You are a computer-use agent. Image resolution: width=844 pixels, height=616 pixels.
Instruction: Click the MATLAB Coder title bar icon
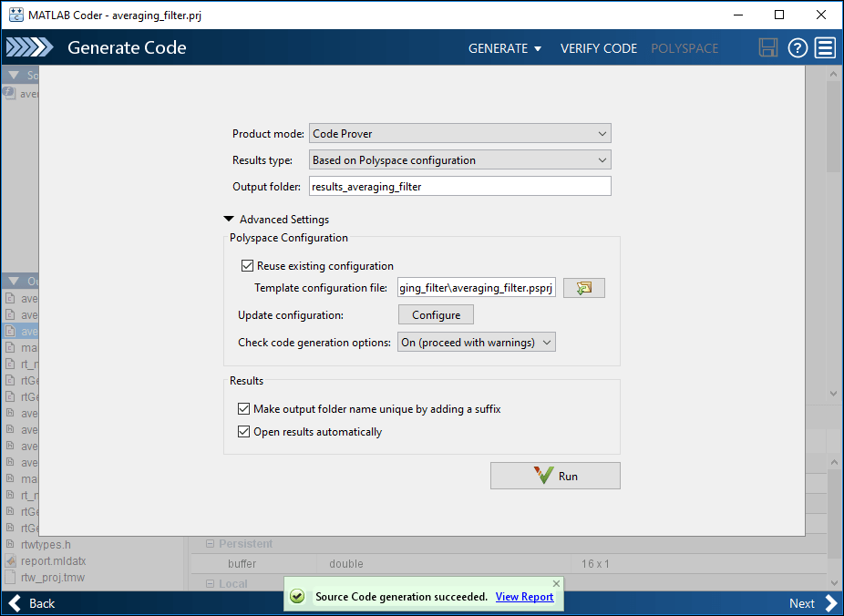pos(16,15)
